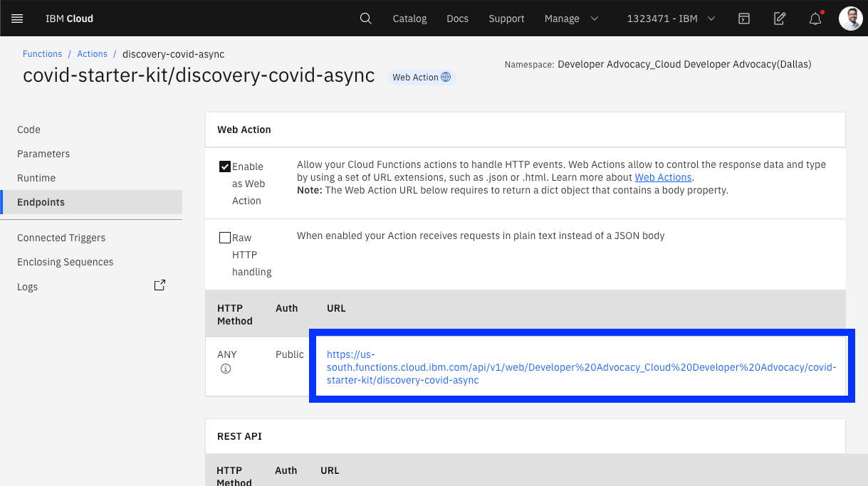The image size is (868, 486).
Task: Click the REST API section heading
Action: pos(239,436)
